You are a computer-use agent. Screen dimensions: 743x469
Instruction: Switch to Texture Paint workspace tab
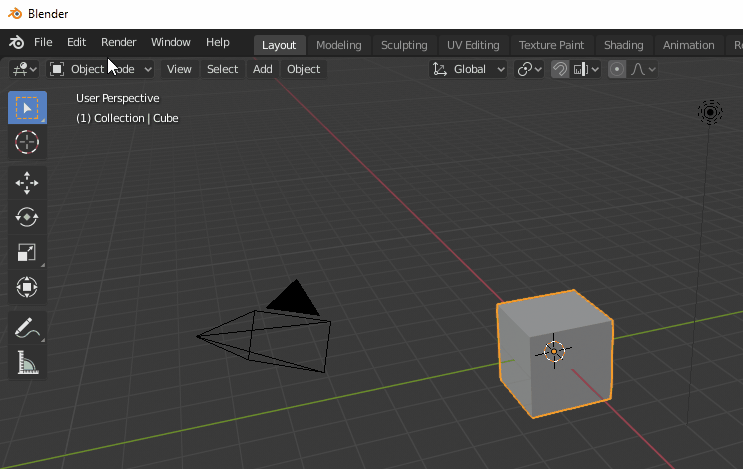pos(552,45)
